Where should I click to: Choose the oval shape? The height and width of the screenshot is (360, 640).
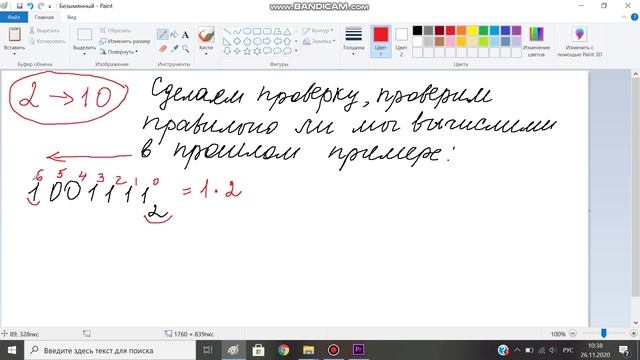click(247, 31)
